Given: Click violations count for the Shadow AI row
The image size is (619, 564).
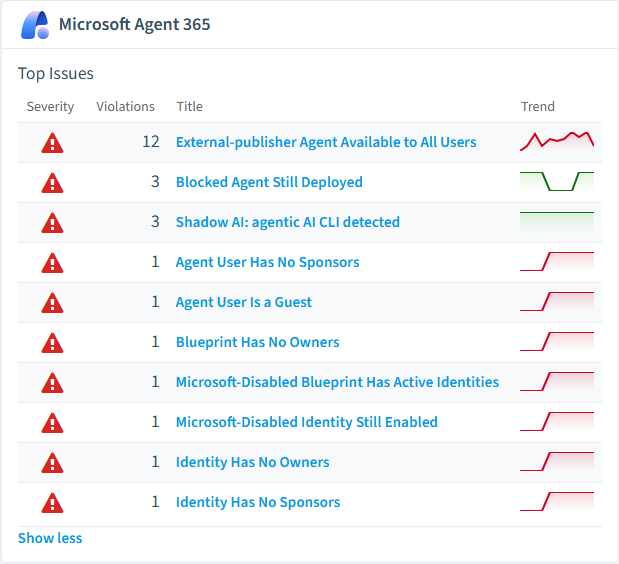Looking at the screenshot, I should (155, 221).
